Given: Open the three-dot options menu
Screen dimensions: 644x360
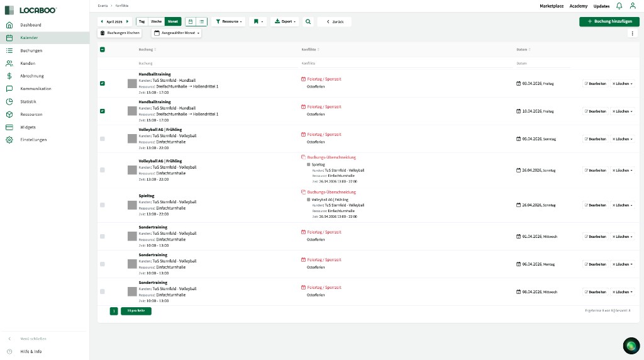Looking at the screenshot, I should (x=633, y=33).
